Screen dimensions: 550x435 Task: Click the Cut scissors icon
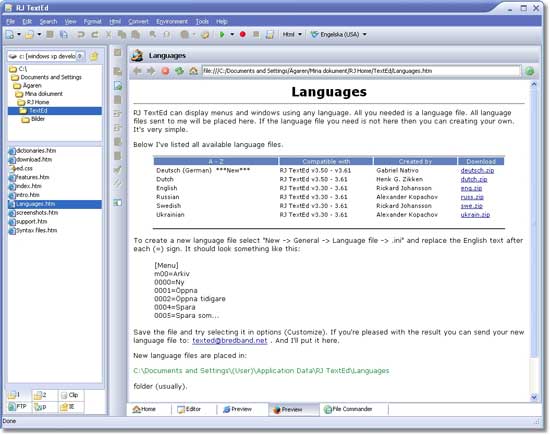point(109,35)
